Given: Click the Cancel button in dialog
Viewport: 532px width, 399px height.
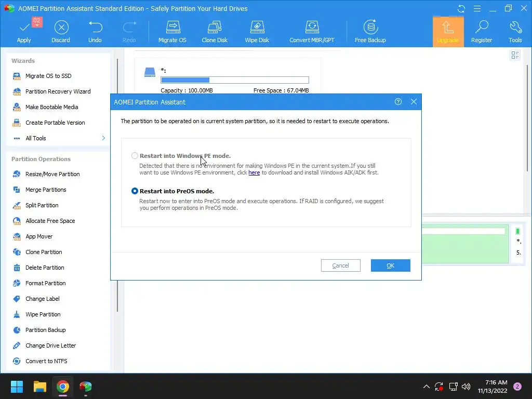Looking at the screenshot, I should [341, 265].
